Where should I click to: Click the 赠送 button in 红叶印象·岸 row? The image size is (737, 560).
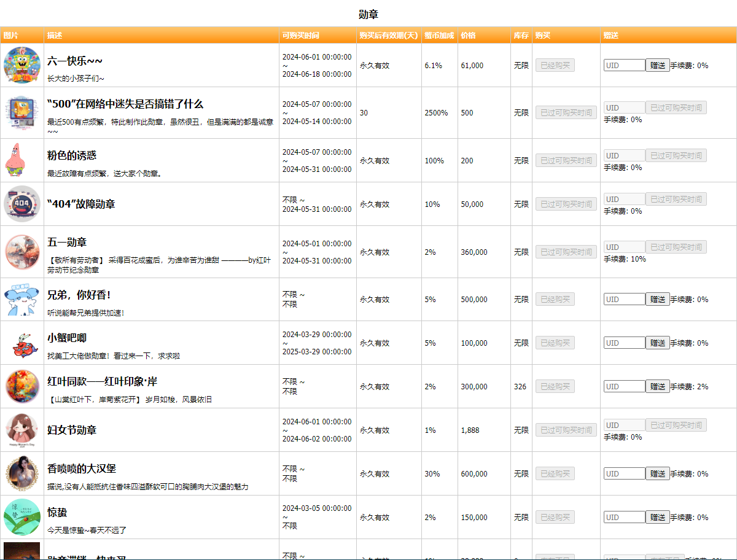coord(657,386)
